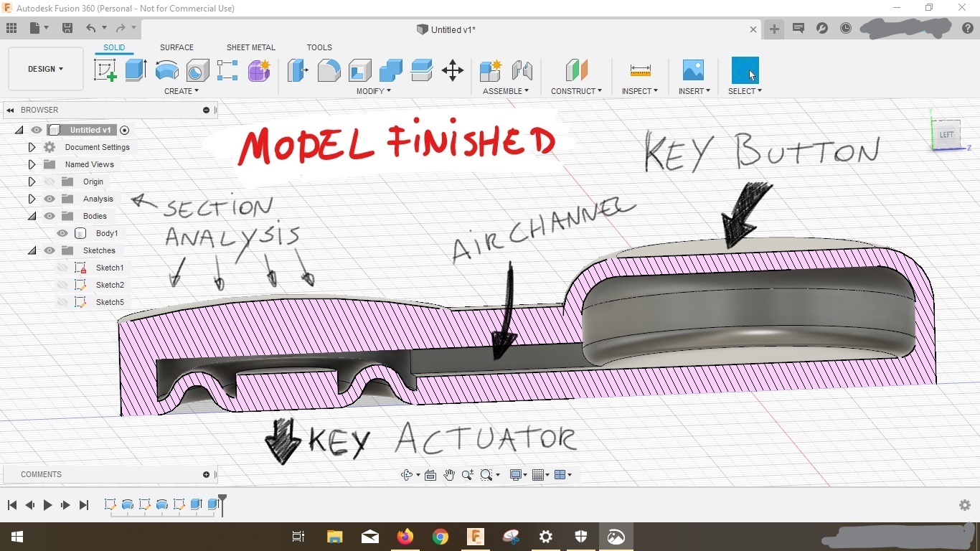Expand the Origin node
The width and height of the screenshot is (980, 551).
[32, 182]
